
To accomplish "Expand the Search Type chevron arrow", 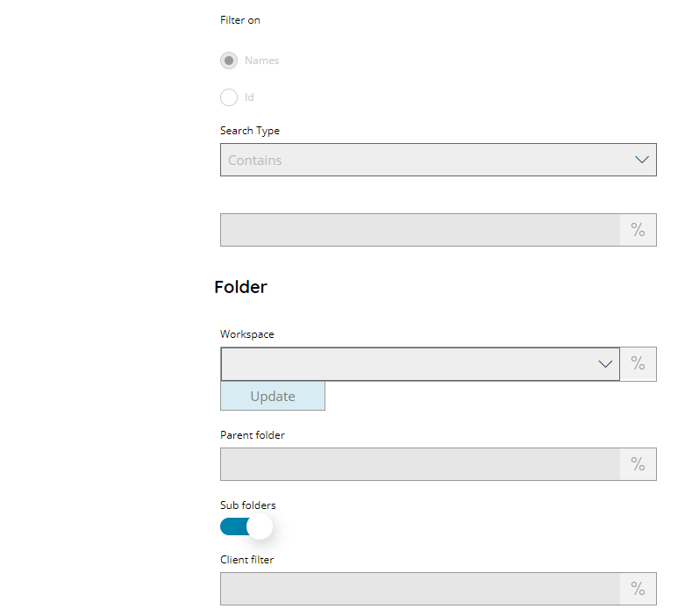I will click(x=642, y=160).
